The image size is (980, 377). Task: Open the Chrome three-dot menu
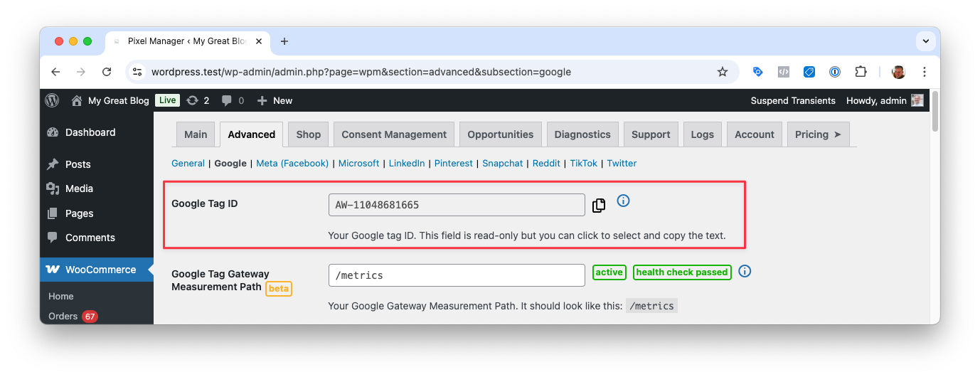pyautogui.click(x=925, y=72)
